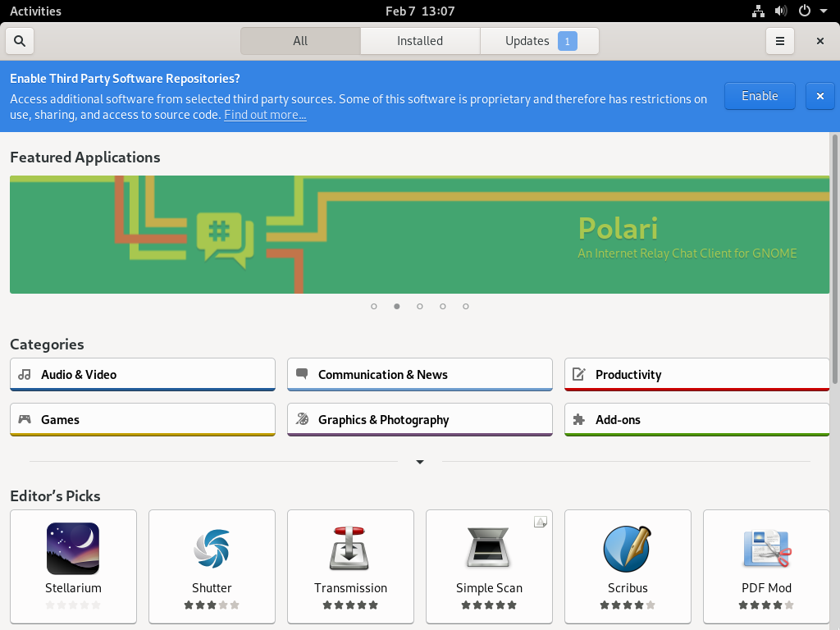Open the Add-ons category
Image resolution: width=840 pixels, height=630 pixels.
[x=697, y=419]
